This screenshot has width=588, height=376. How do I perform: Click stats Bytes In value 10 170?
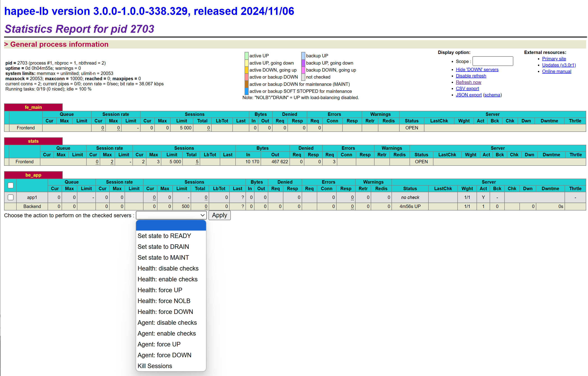click(248, 162)
